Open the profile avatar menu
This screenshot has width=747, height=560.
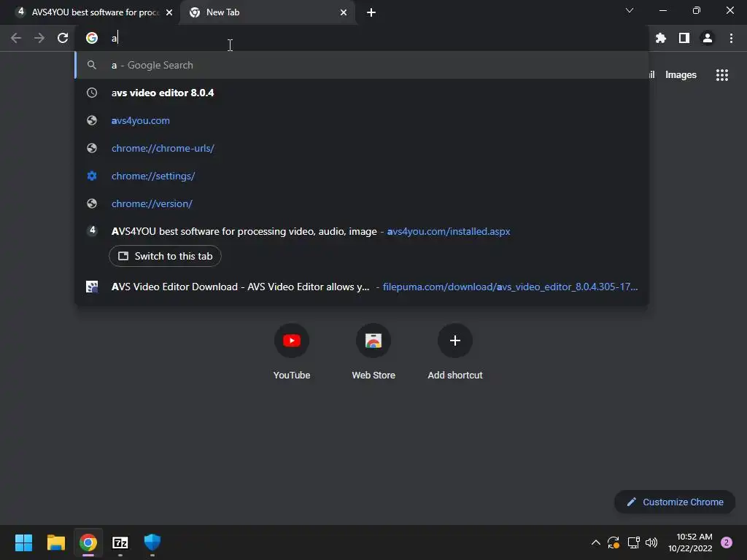tap(708, 38)
